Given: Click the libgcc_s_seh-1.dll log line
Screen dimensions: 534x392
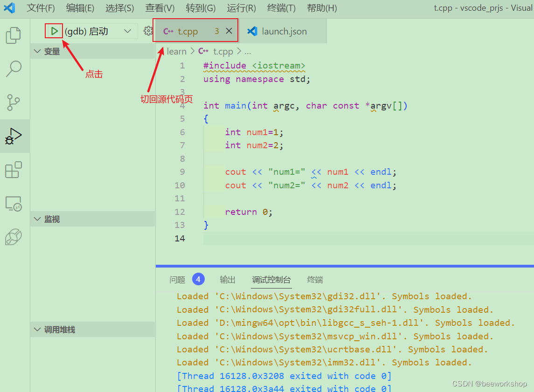Looking at the screenshot, I should (346, 323).
